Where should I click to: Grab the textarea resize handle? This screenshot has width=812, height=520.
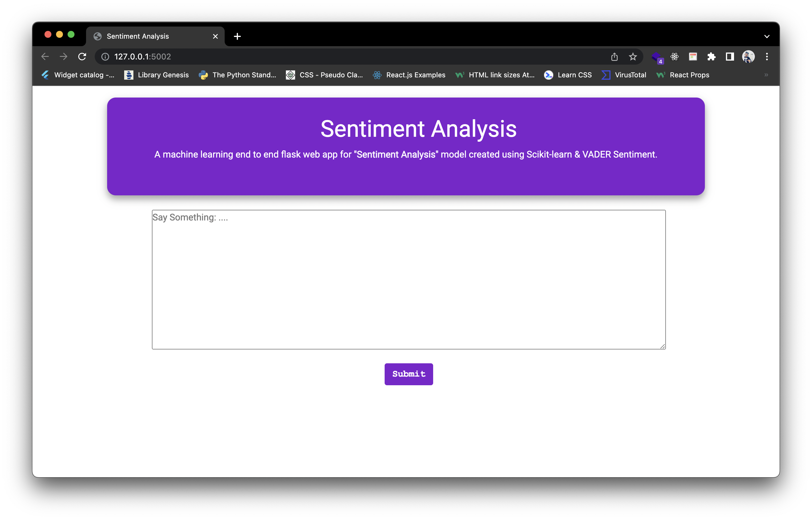tap(662, 346)
